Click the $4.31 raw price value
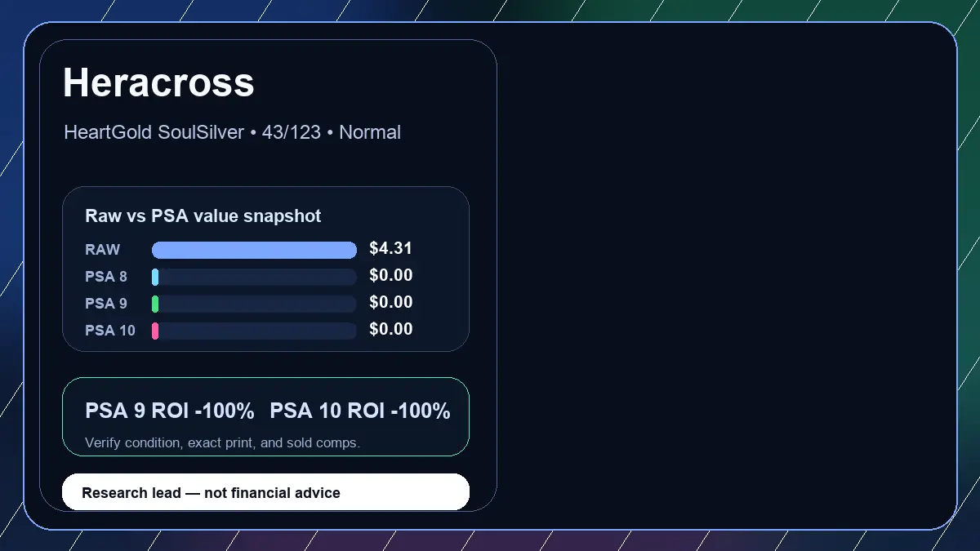 click(391, 249)
